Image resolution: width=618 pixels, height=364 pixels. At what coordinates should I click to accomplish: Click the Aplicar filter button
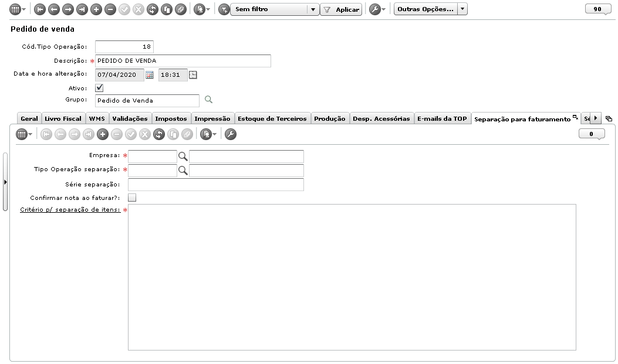[342, 9]
